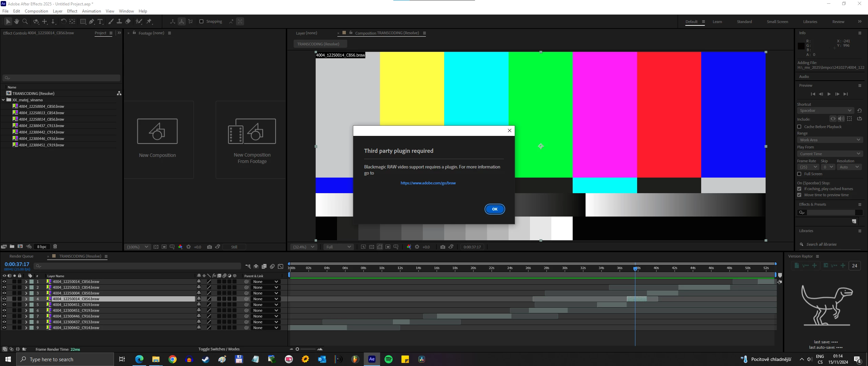Enable Cache Before Playback checkbox

[799, 127]
